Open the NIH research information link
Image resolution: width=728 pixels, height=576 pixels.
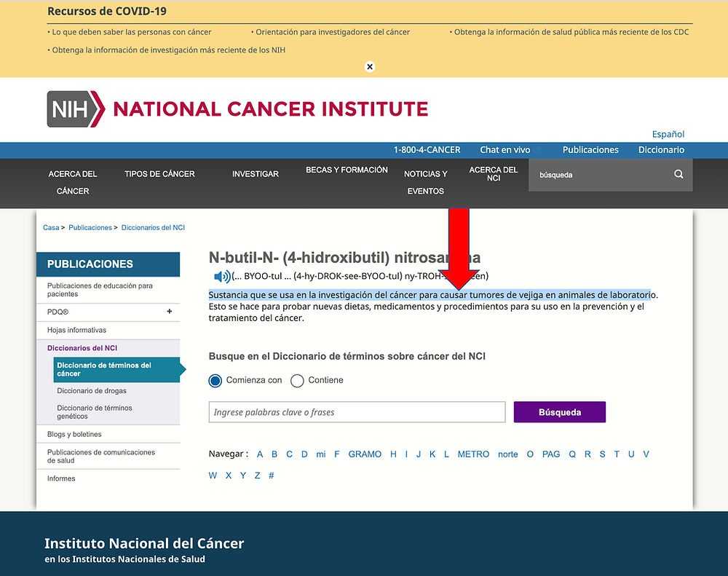coord(169,50)
